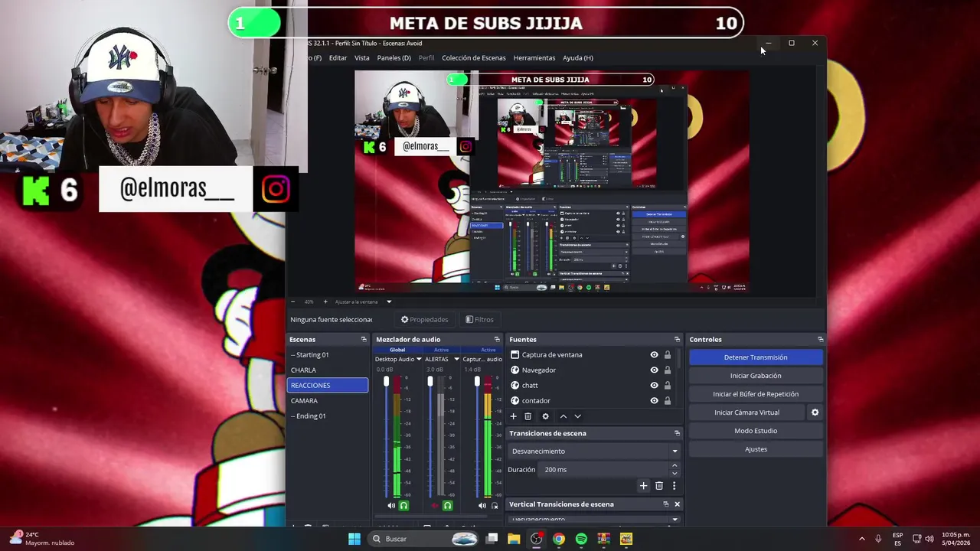Pop out the Controles dock
The image size is (980, 551).
(x=820, y=339)
